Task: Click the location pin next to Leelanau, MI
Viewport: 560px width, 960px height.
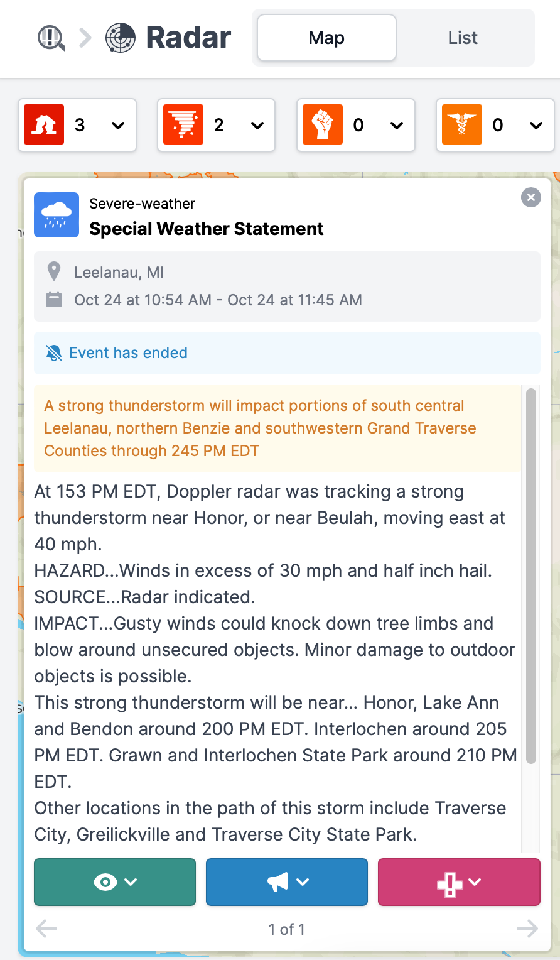Action: [54, 272]
